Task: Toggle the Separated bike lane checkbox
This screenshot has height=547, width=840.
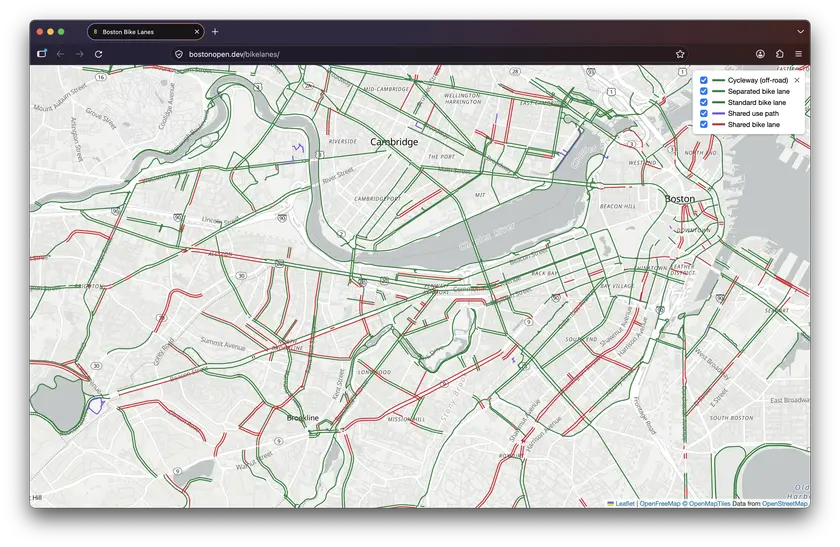Action: [x=703, y=91]
